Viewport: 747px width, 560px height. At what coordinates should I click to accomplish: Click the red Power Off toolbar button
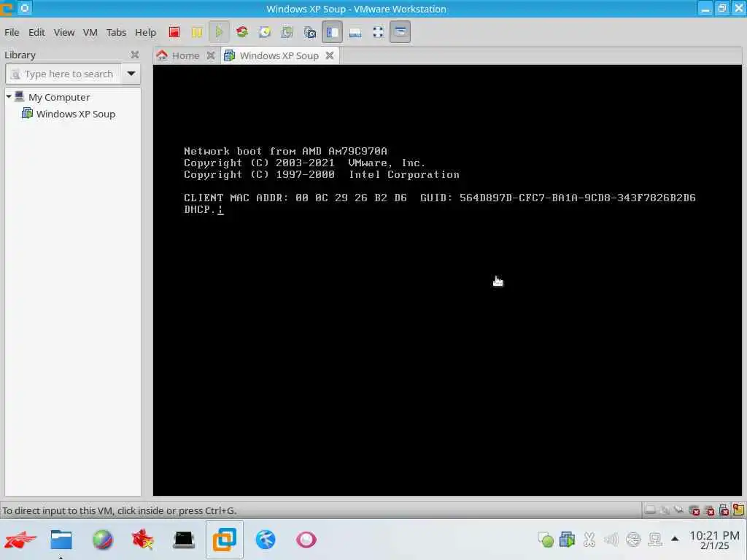pos(174,32)
